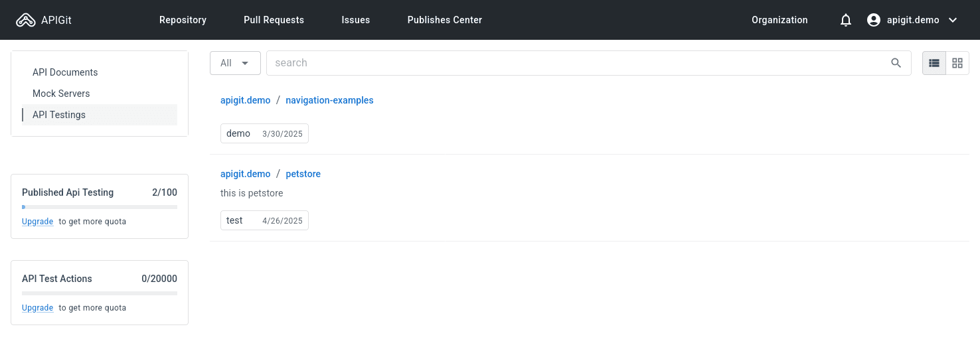Click the 0/20000 quota value

(159, 279)
